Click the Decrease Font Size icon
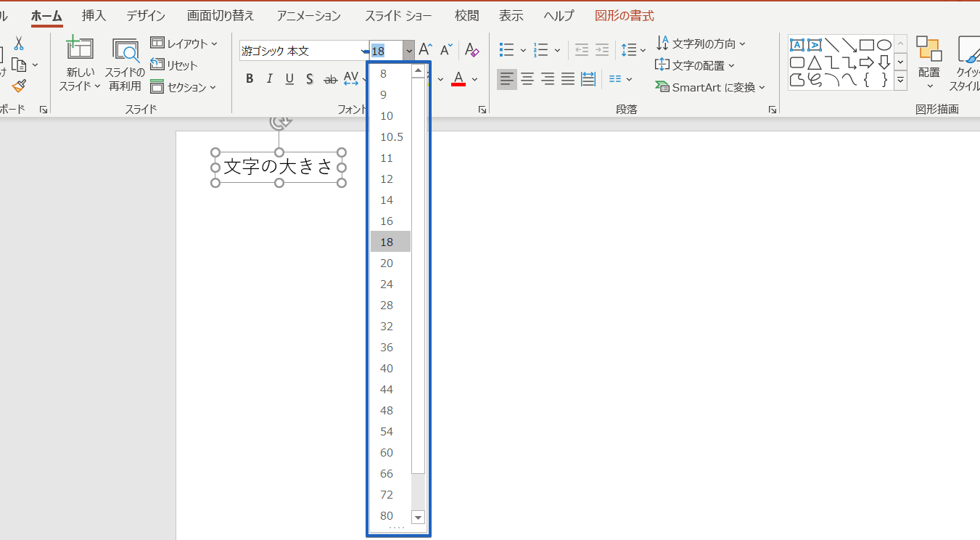The width and height of the screenshot is (980, 540). point(447,49)
